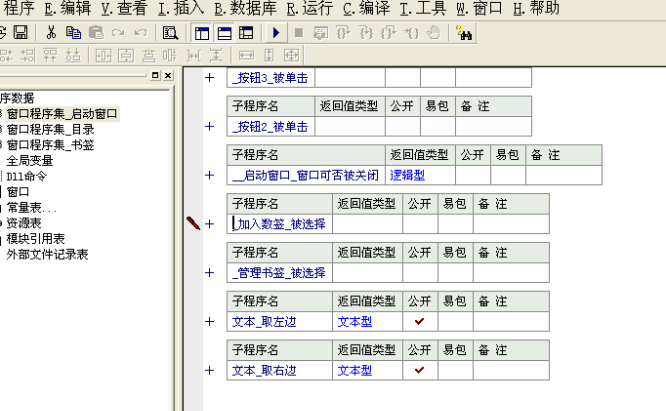Toggle the left work panel layout icon
The height and width of the screenshot is (411, 666).
202,33
